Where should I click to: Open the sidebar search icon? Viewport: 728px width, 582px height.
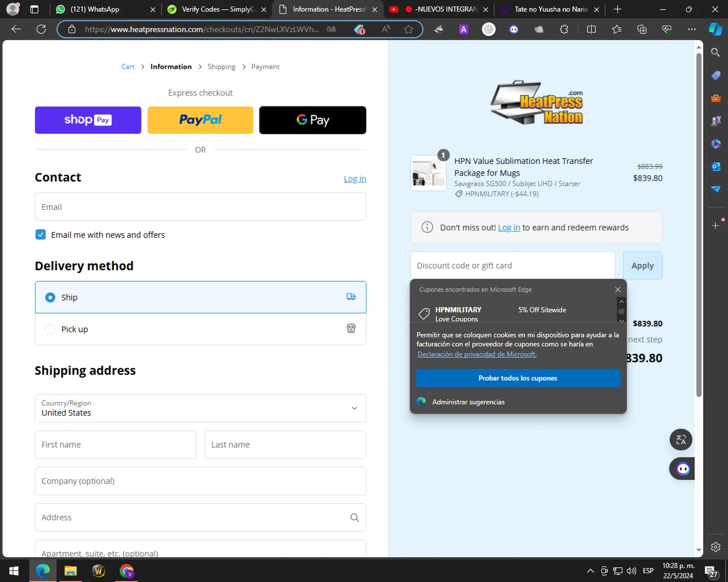pos(715,52)
